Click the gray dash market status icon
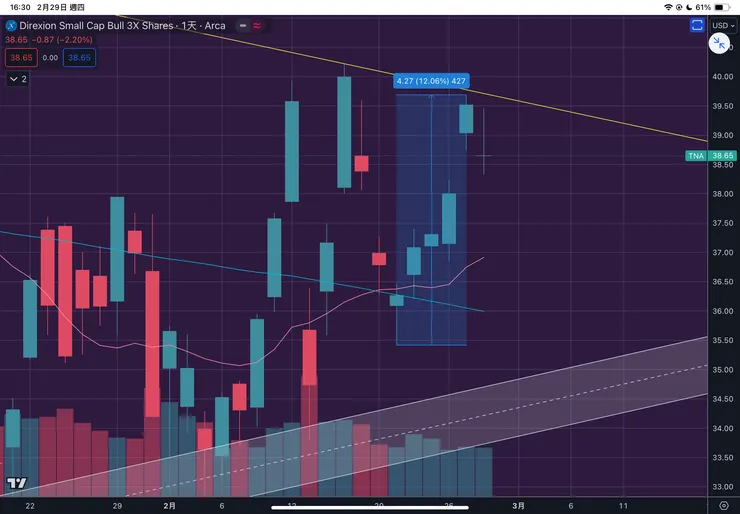Screen dimensions: 740x514 (243, 25)
